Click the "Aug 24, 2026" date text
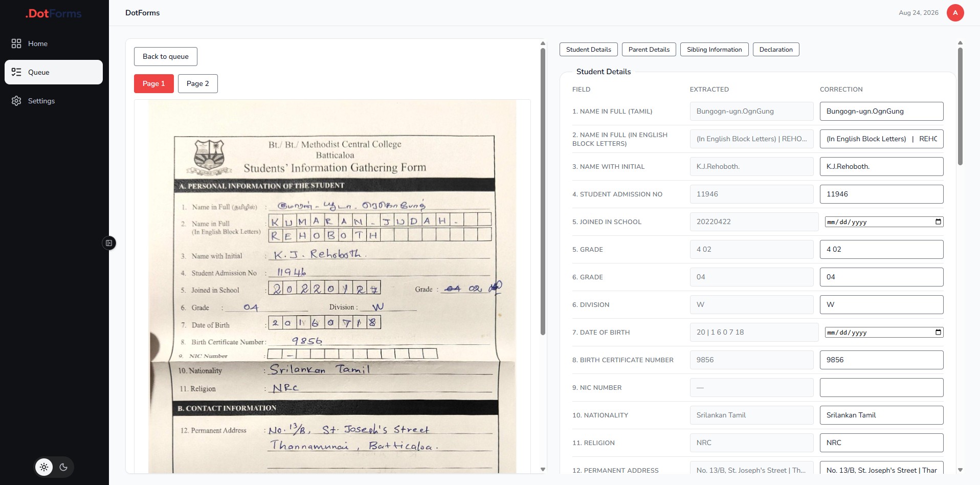Screen dimensions: 980x485 (919, 13)
